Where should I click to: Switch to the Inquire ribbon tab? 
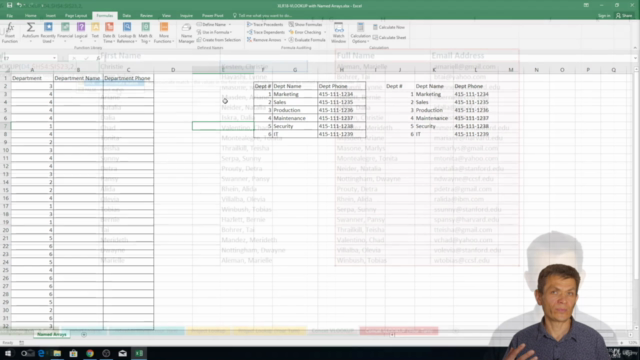click(x=186, y=16)
